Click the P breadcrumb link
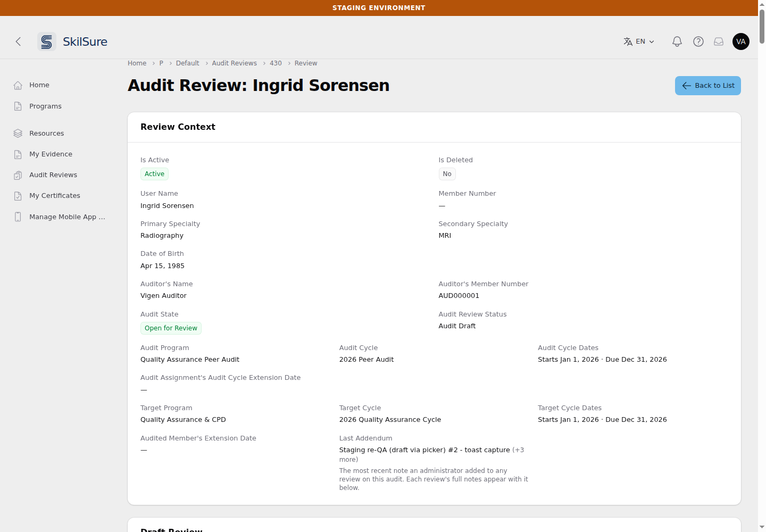The height and width of the screenshot is (532, 766). (x=161, y=63)
